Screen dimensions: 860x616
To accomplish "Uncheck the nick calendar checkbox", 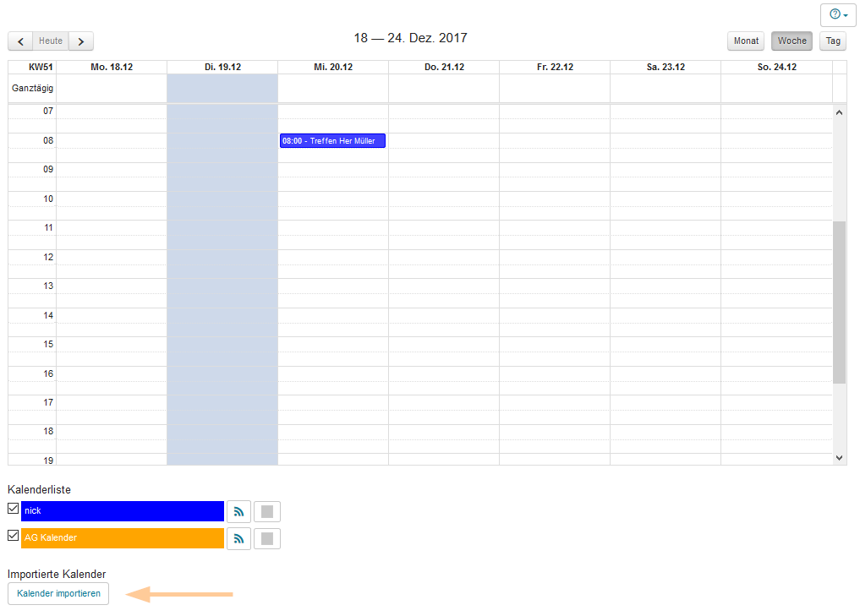I will tap(12, 510).
